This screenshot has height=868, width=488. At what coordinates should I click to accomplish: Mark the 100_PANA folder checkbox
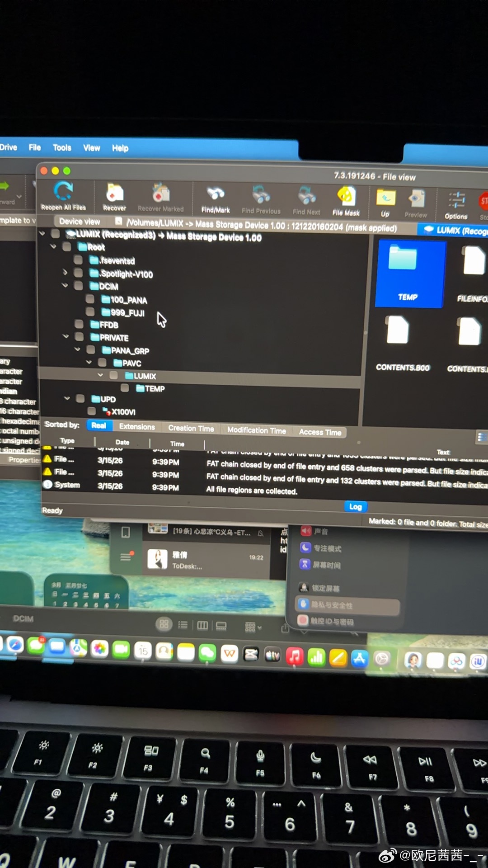tap(90, 299)
